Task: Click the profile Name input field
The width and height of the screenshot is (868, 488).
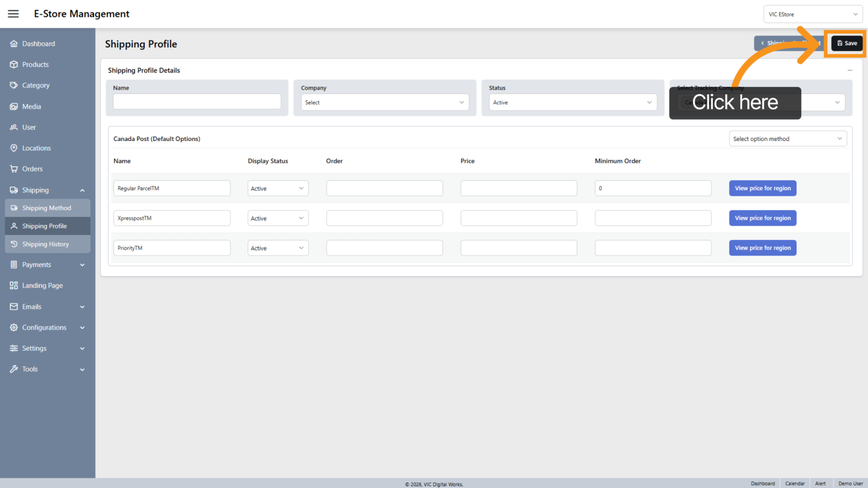Action: (x=197, y=101)
